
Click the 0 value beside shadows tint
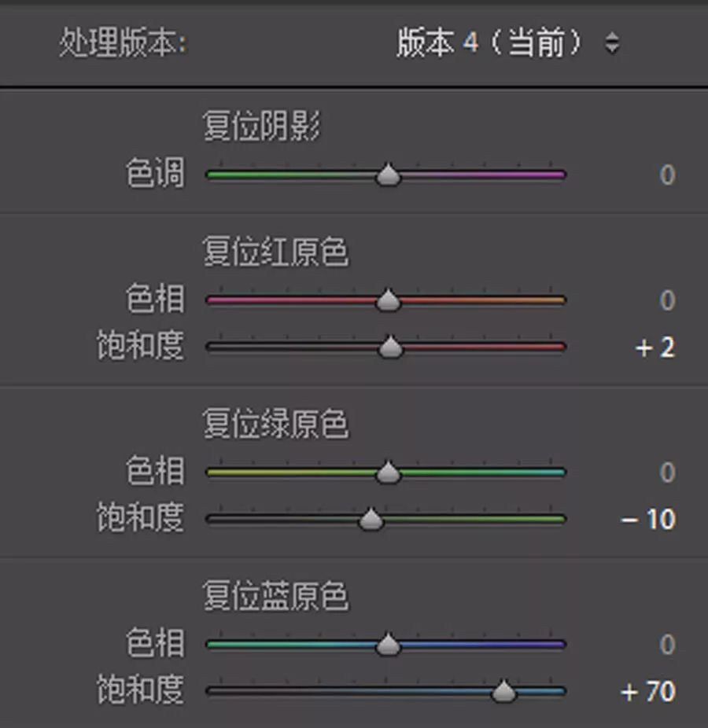click(667, 175)
